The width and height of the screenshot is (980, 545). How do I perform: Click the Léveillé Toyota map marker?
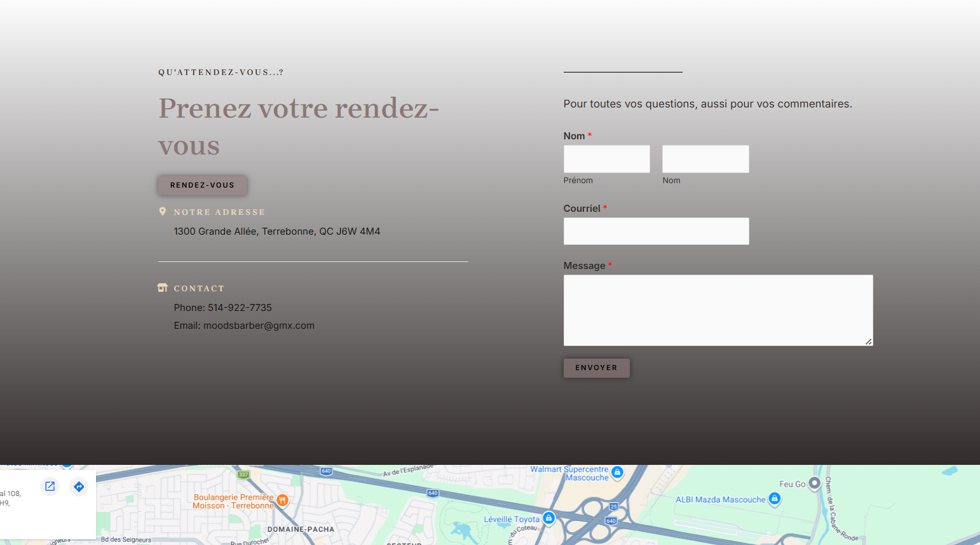tap(549, 518)
